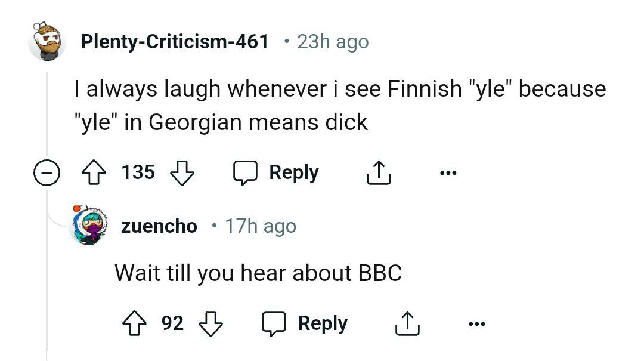The height and width of the screenshot is (361, 644).
Task: Click the "Wait till you hear about BBC" text
Action: [x=258, y=273]
